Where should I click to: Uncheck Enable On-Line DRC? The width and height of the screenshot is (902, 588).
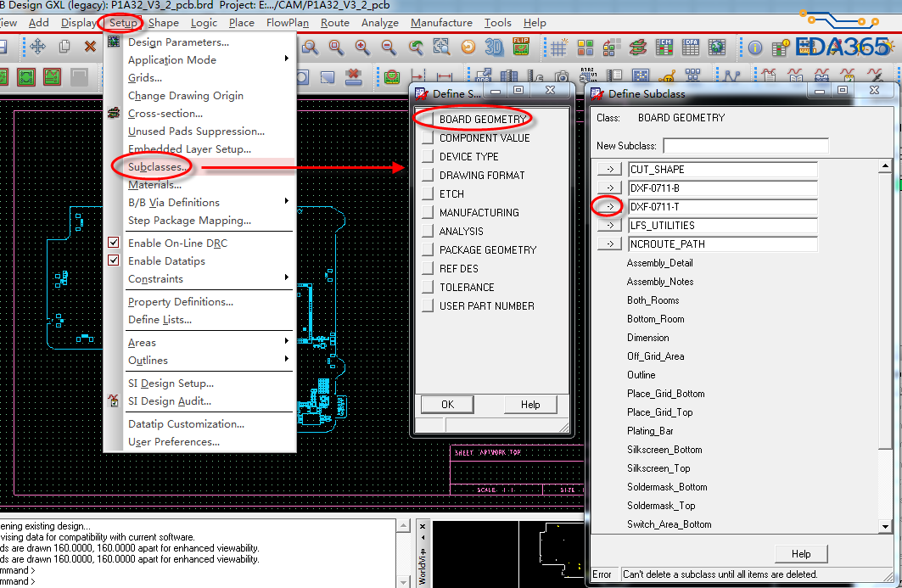(114, 242)
